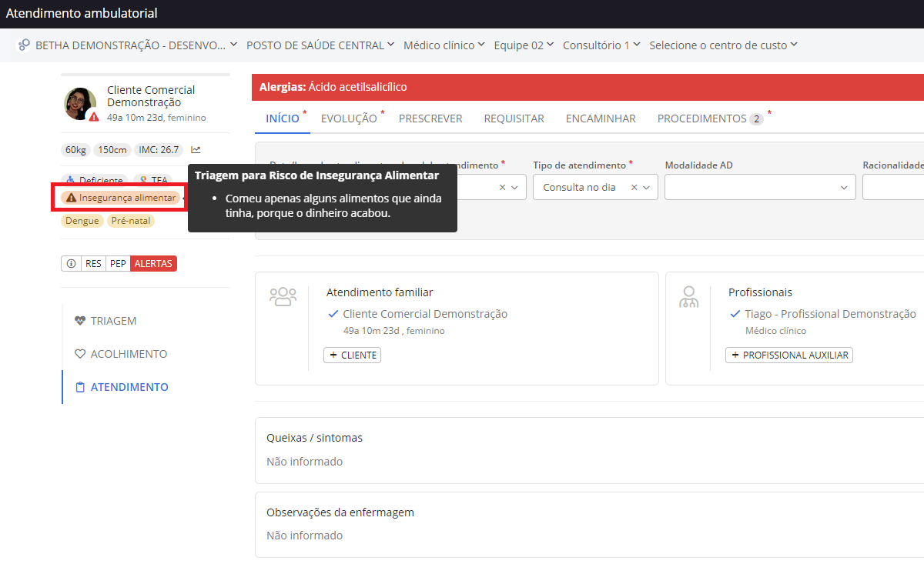Open the Modalidade AD dropdown
The width and height of the screenshot is (924, 564).
tap(760, 187)
